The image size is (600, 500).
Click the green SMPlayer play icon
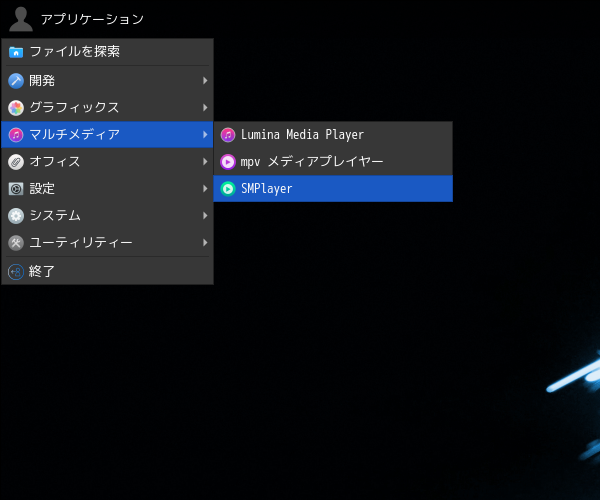coord(228,189)
